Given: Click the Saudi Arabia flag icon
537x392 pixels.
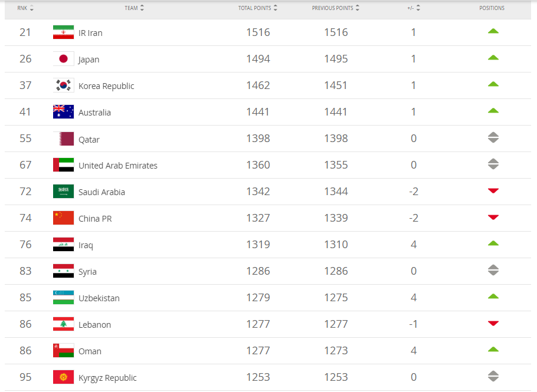Looking at the screenshot, I should (x=63, y=192).
